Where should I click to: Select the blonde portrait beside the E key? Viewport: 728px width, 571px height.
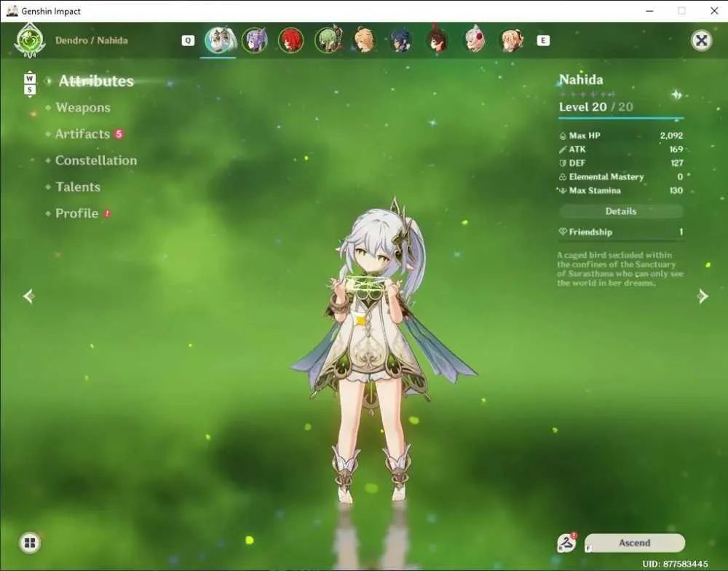(x=512, y=40)
